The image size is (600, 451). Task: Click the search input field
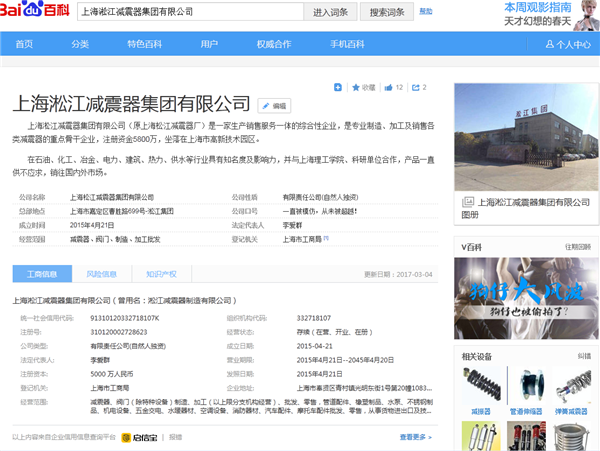(x=188, y=13)
